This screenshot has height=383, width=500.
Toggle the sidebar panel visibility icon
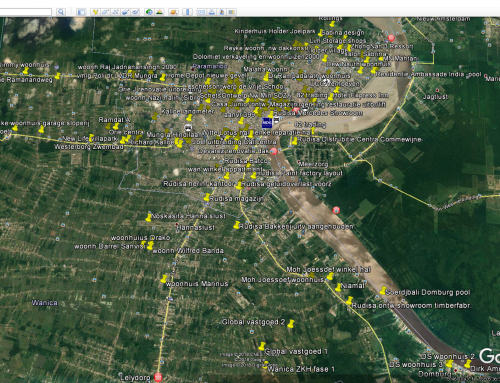81,12
